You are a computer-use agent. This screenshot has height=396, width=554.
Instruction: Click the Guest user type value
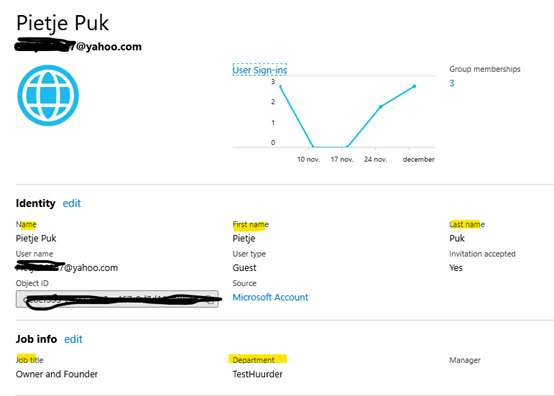(244, 268)
